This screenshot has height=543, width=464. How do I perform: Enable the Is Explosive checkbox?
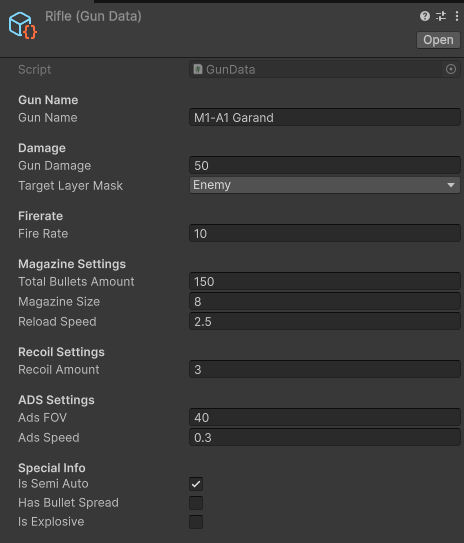click(196, 522)
